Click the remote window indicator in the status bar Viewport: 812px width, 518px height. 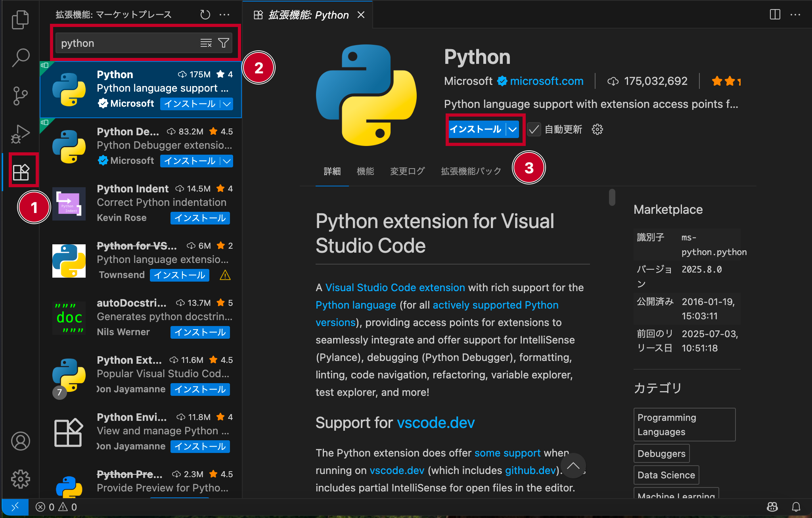(15, 507)
